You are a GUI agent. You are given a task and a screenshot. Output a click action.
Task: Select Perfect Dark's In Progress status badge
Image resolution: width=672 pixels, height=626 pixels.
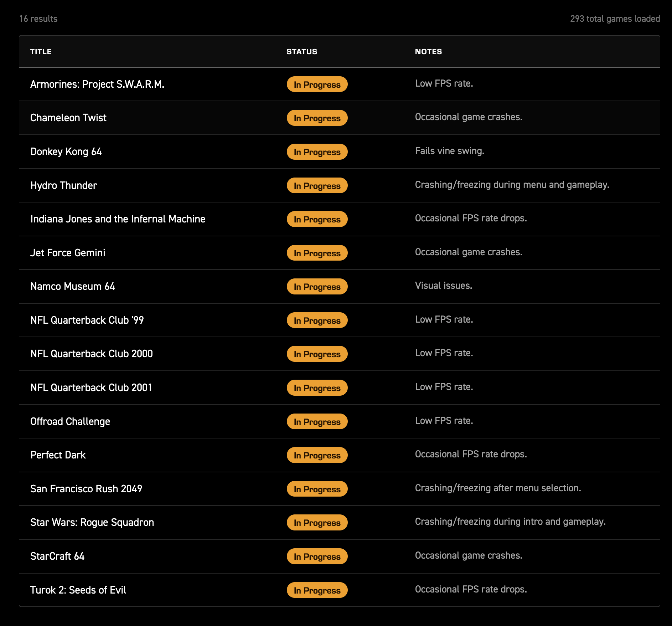pyautogui.click(x=317, y=455)
